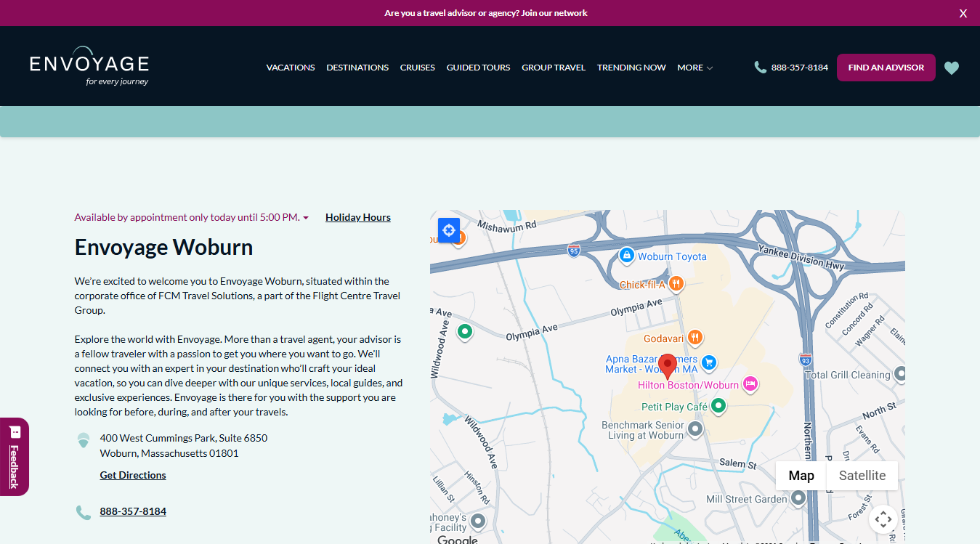The width and height of the screenshot is (980, 544).
Task: Click the Feedback side tab
Action: tap(14, 457)
